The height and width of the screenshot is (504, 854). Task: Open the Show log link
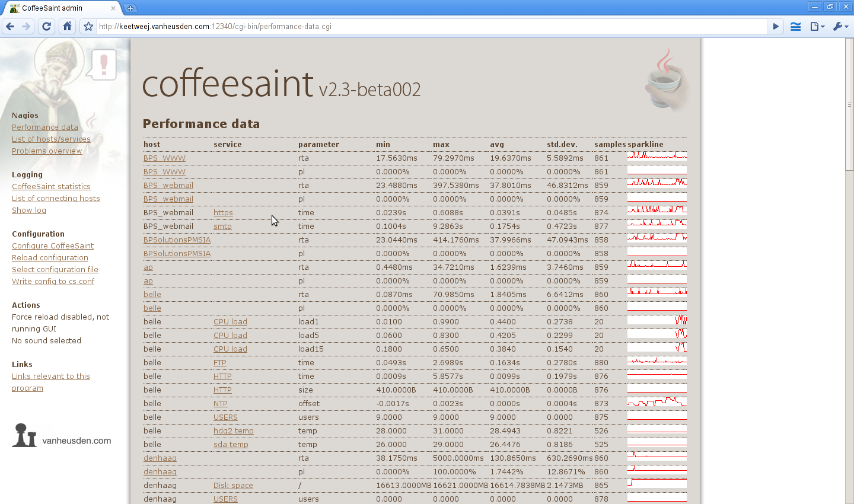pos(29,210)
